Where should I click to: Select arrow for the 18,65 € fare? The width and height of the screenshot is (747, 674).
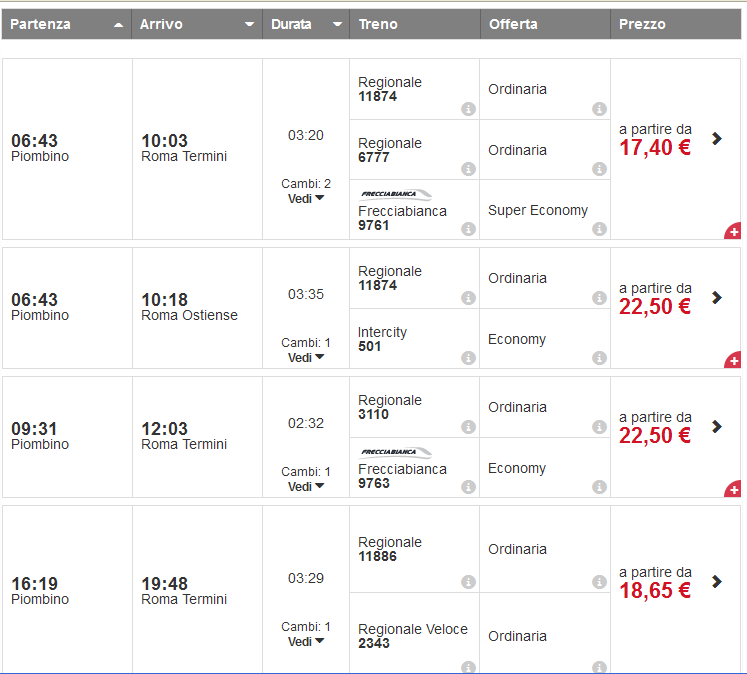click(x=716, y=581)
